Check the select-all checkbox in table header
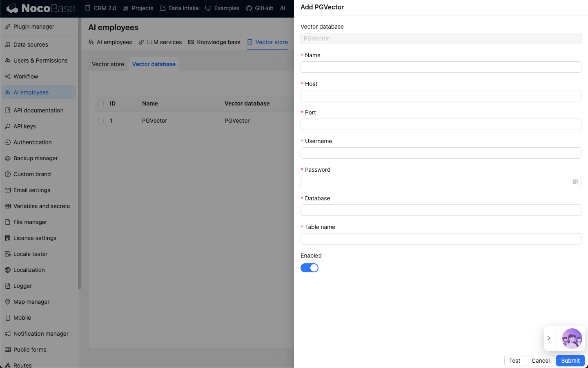This screenshot has width=588, height=368. point(101,103)
